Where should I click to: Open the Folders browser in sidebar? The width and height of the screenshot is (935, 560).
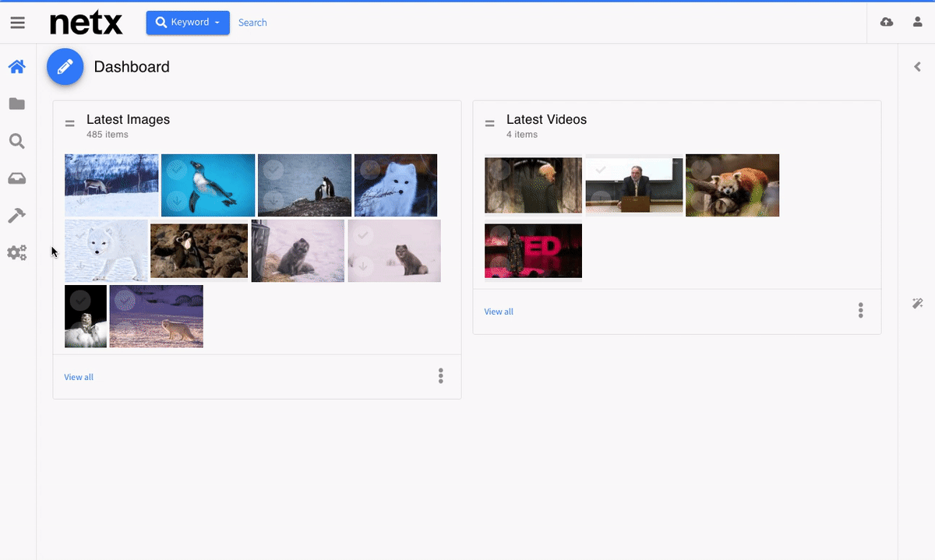[17, 104]
